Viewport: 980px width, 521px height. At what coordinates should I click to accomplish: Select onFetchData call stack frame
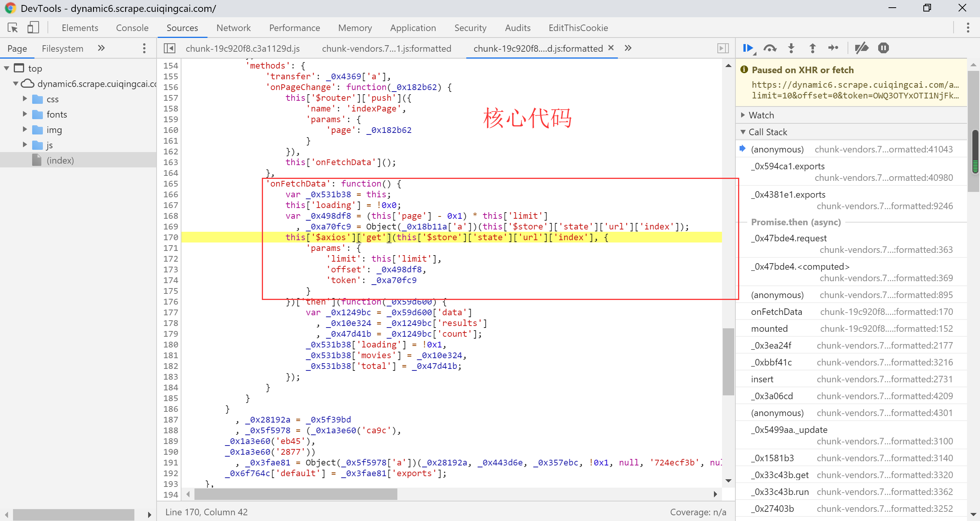coord(776,311)
